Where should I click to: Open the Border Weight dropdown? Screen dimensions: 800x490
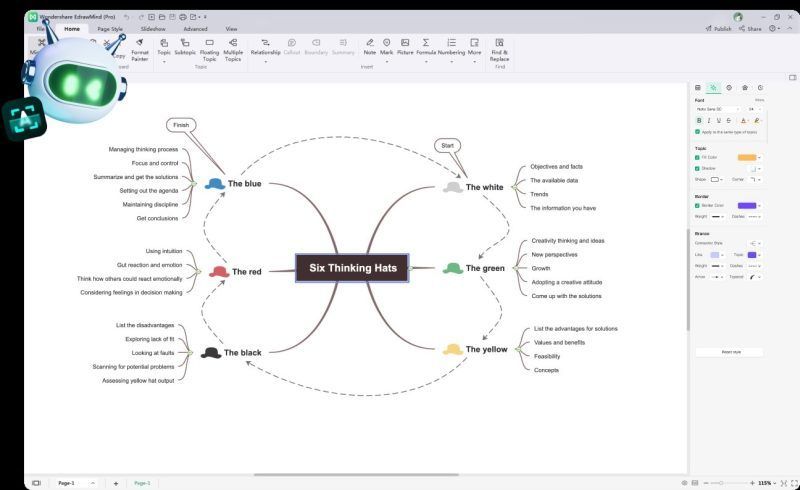click(717, 217)
